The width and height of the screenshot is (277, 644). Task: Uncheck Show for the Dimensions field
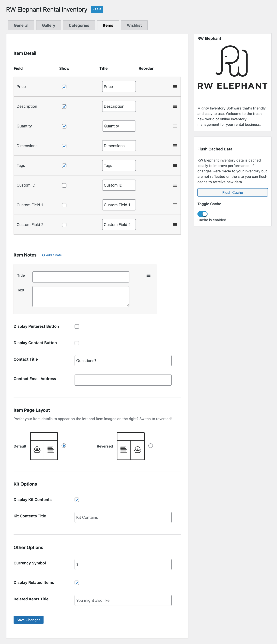pos(64,146)
